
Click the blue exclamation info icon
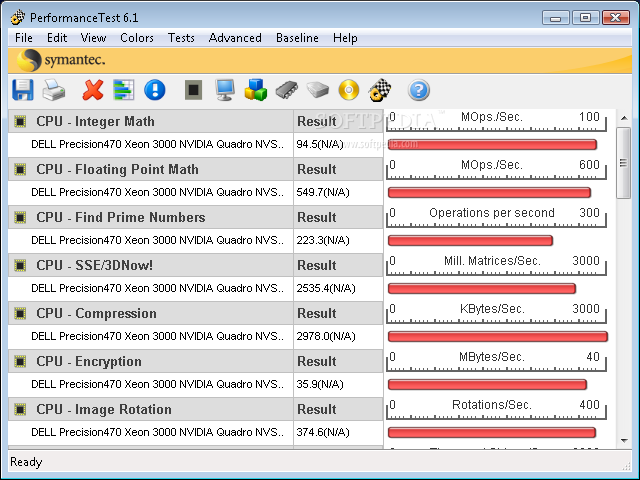click(x=155, y=90)
